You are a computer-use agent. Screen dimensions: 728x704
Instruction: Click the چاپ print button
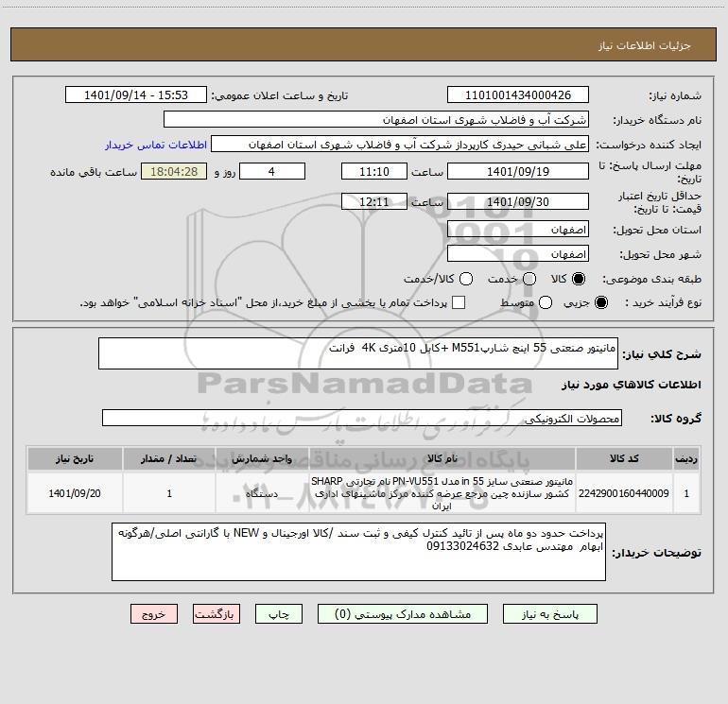[279, 614]
